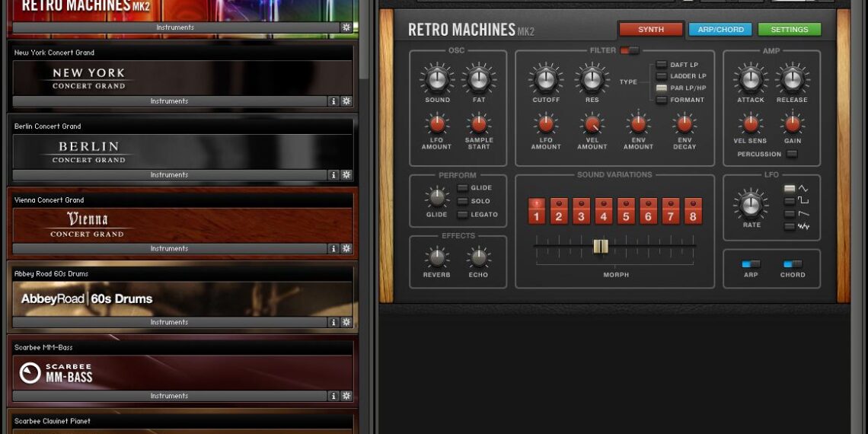The width and height of the screenshot is (868, 434).
Task: Toggle the ARP switch
Action: tap(751, 264)
